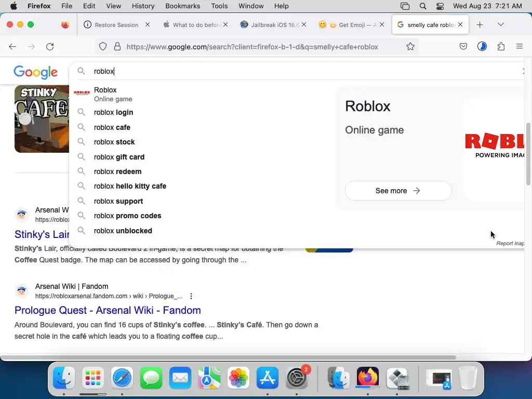Screen dimensions: 532x399
Task: Open a new tab with the plus button
Action: click(480, 25)
